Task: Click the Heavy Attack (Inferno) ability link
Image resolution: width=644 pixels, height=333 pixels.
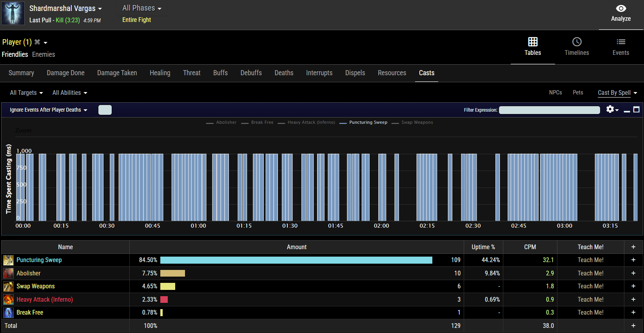Action: (45, 300)
